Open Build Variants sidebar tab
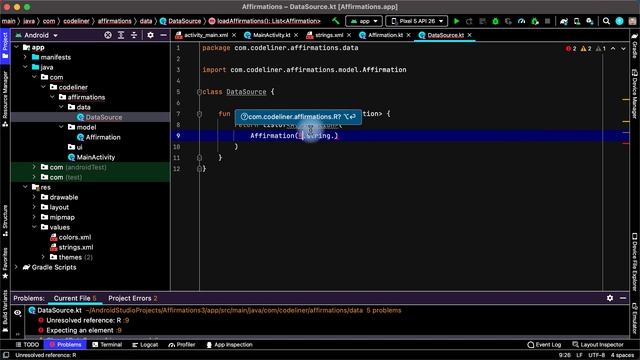The image size is (640, 360). pyautogui.click(x=5, y=310)
